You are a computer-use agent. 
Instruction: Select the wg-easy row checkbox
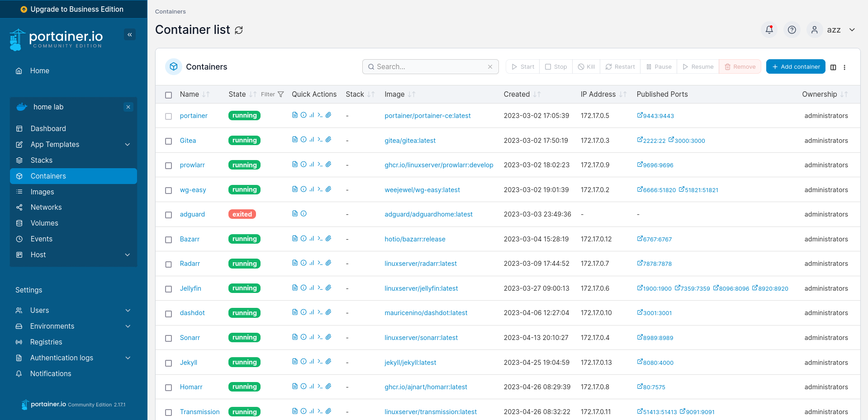tap(169, 190)
